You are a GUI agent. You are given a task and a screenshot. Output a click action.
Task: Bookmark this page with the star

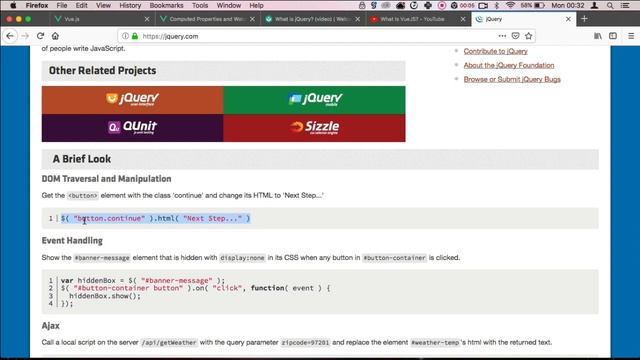(x=529, y=36)
